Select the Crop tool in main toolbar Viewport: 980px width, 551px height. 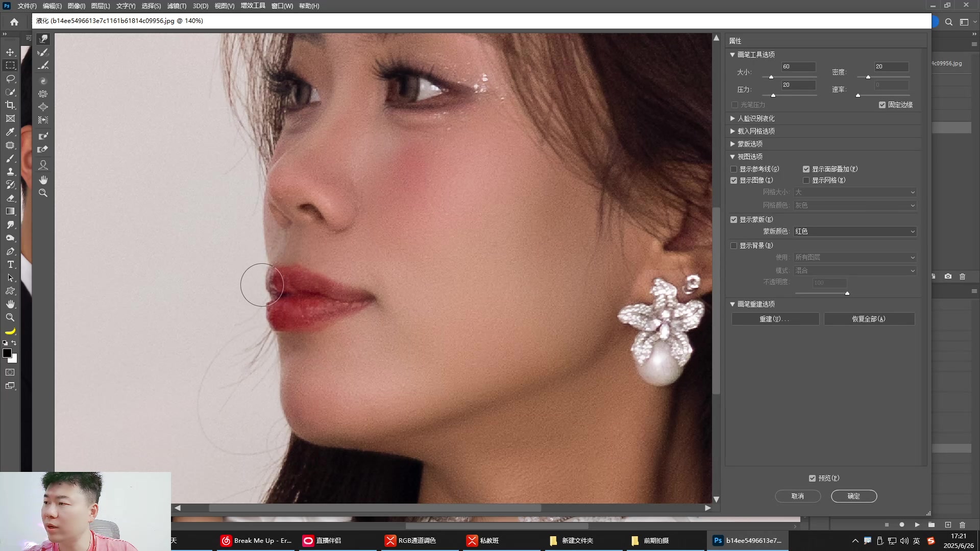pyautogui.click(x=10, y=105)
